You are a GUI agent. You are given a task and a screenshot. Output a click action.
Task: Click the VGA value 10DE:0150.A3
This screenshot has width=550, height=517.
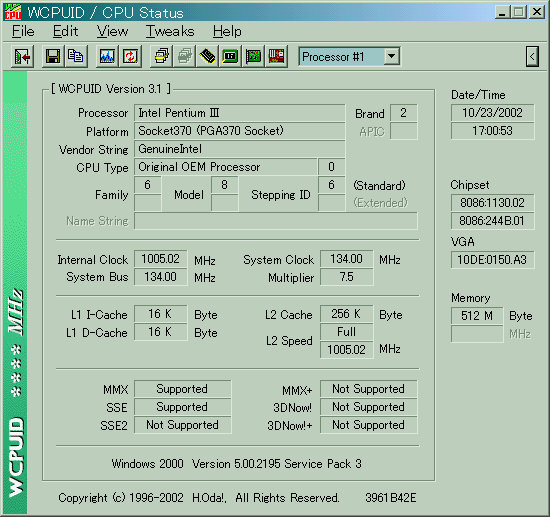pyautogui.click(x=492, y=260)
